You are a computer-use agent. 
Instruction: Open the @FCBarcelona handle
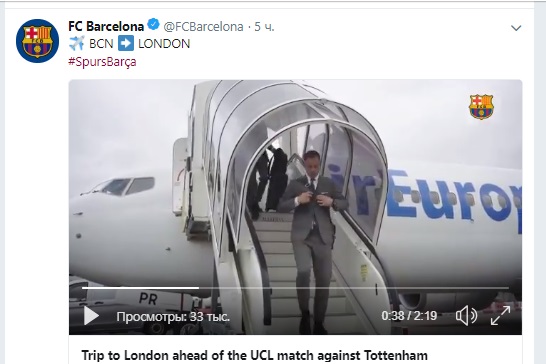click(203, 27)
